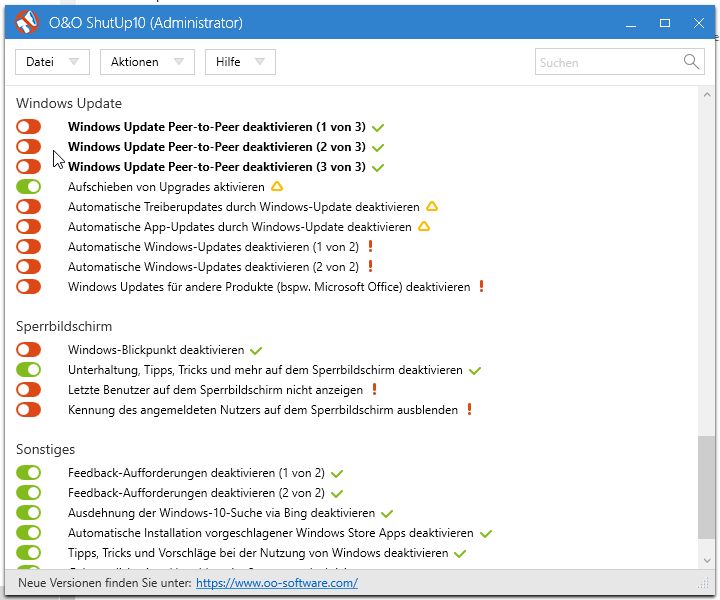The width and height of the screenshot is (720, 600).
Task: Open the Datei dropdown menu
Action: pos(52,62)
